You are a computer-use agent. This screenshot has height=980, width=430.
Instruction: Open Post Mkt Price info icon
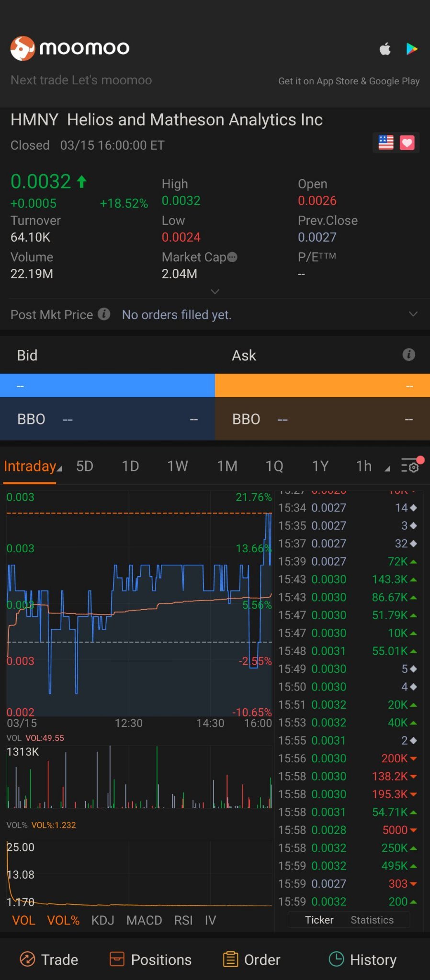pyautogui.click(x=104, y=314)
